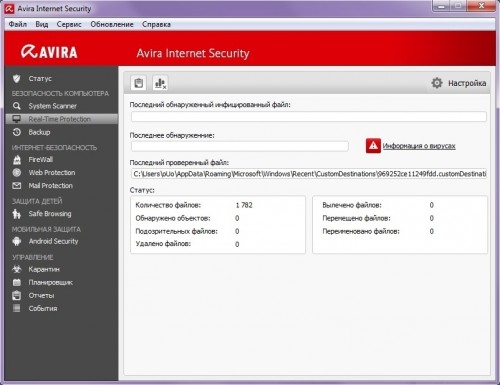The image size is (500, 385).
Task: Open the Справка menu
Action: (156, 24)
